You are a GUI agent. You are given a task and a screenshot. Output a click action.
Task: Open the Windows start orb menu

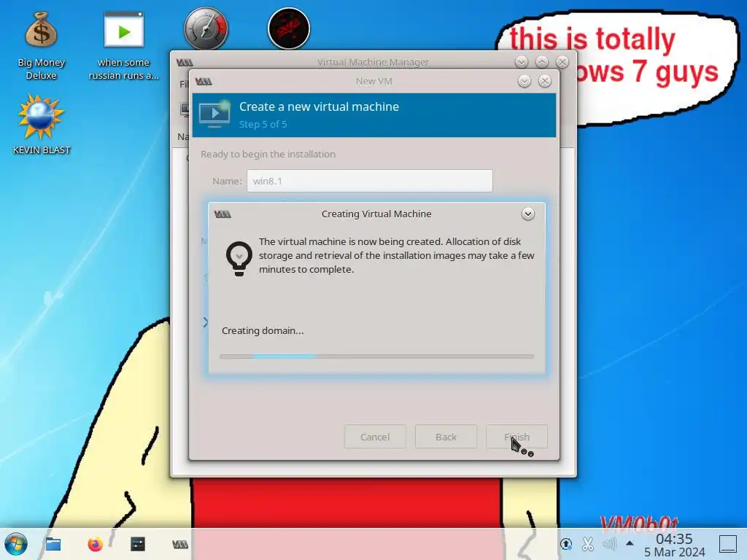[16, 544]
